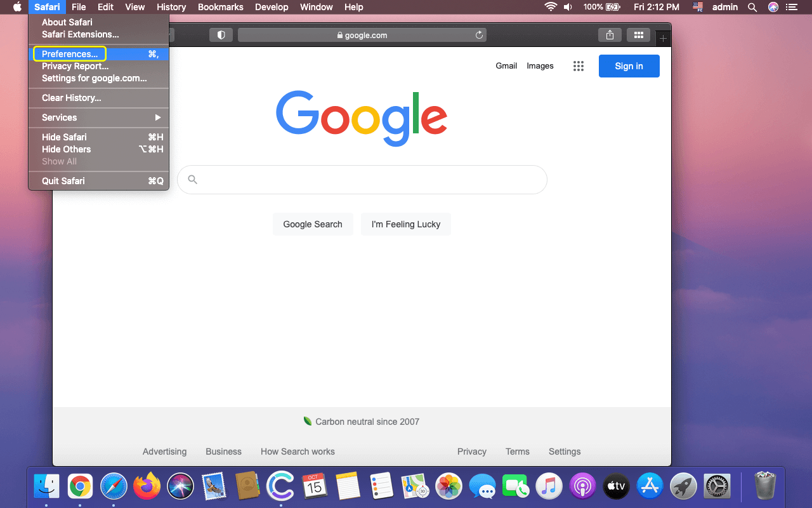Screen dimensions: 812x508
Task: Open the tab overview grid icon
Action: coord(639,35)
